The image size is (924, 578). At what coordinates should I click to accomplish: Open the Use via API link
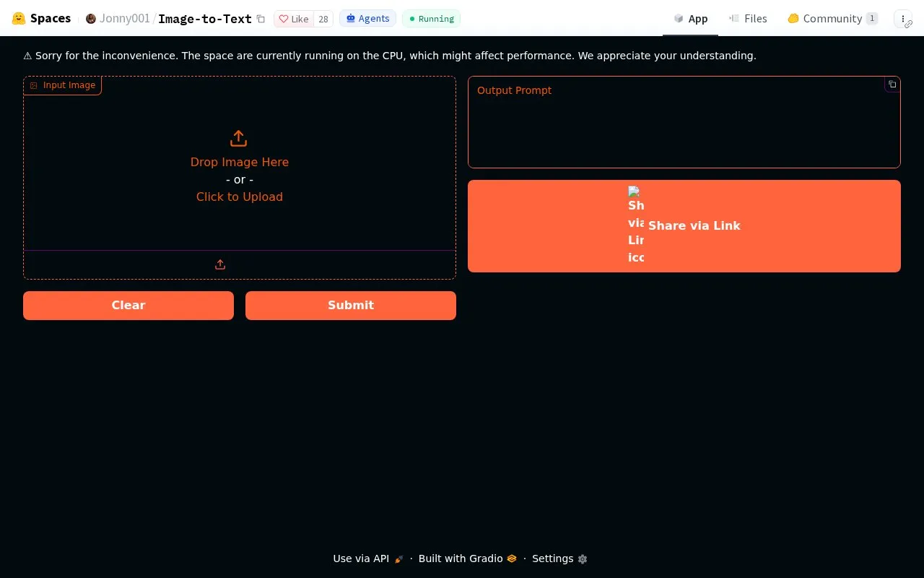tap(368, 558)
